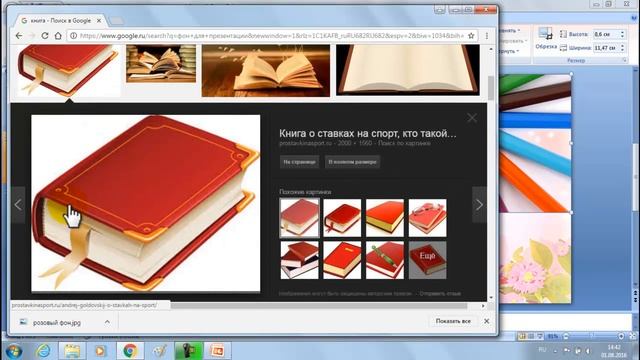
Task: Bookmark this page with the star icon
Action: (471, 36)
